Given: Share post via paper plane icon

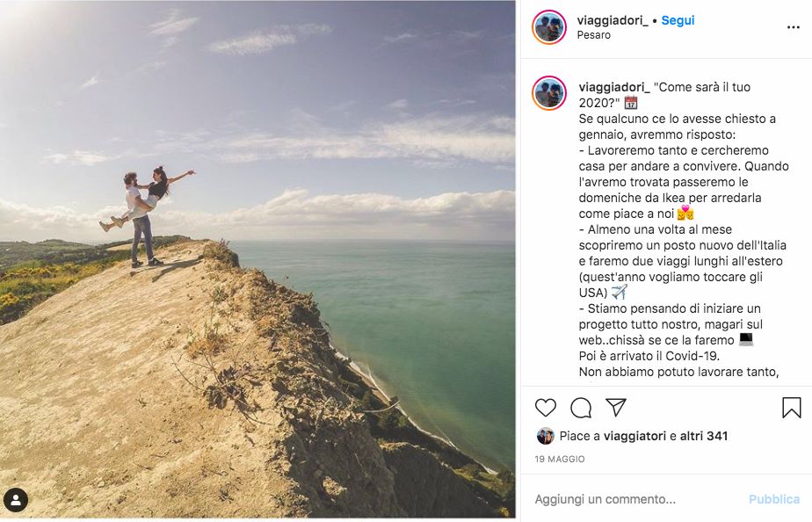Looking at the screenshot, I should click(616, 408).
